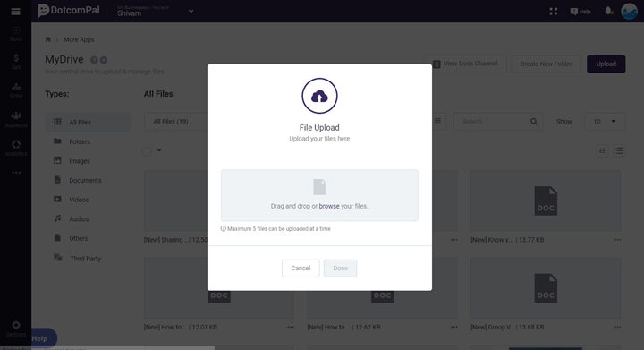Click the cloud upload icon in dialog
Image resolution: width=644 pixels, height=350 pixels.
(x=319, y=96)
